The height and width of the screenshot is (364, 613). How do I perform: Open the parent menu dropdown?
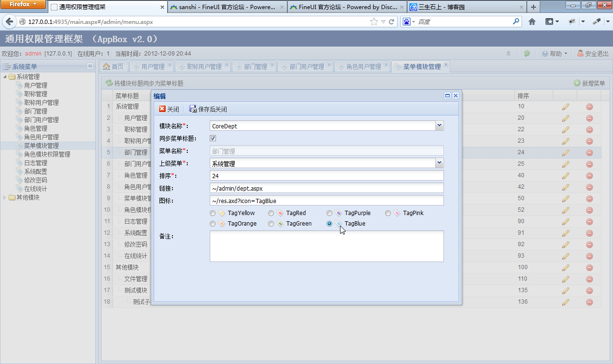pyautogui.click(x=439, y=163)
